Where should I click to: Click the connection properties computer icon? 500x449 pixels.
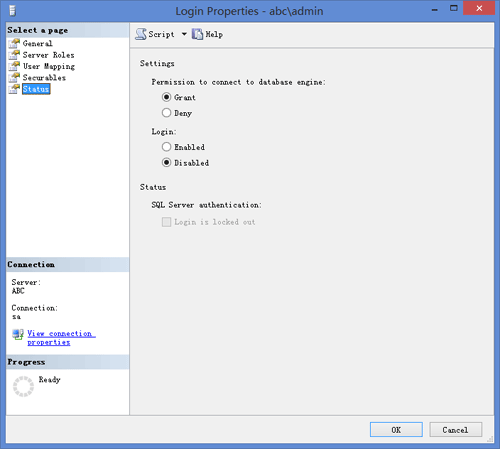click(x=18, y=334)
